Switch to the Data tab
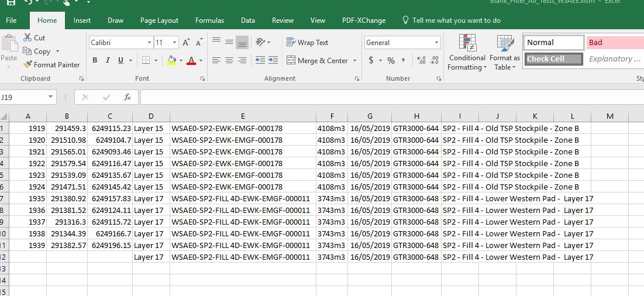The height and width of the screenshot is (296, 644). pos(247,20)
